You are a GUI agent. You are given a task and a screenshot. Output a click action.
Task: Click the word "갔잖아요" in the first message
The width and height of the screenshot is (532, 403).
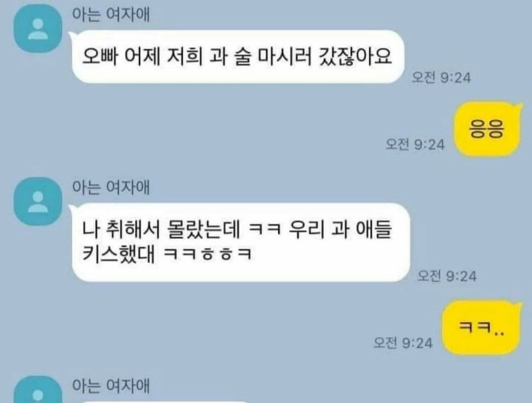356,56
